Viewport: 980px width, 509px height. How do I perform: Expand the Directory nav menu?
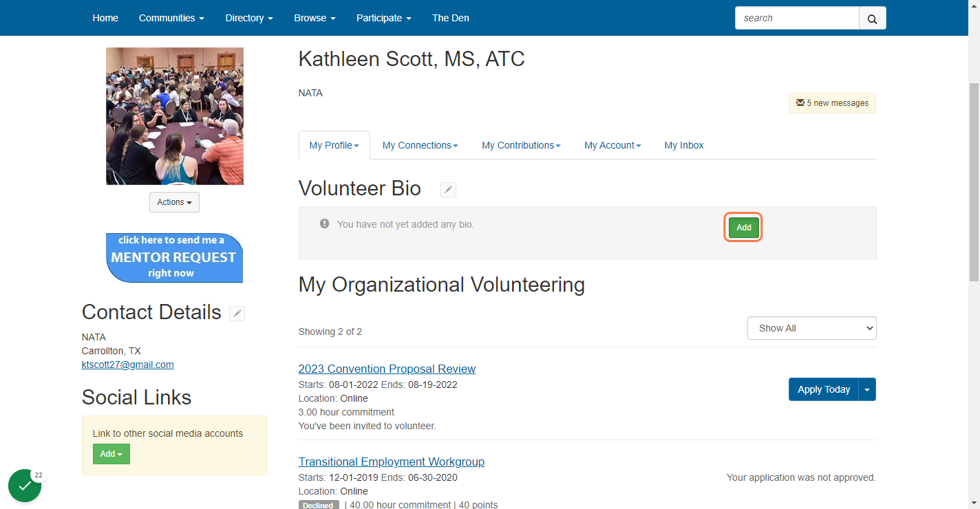tap(249, 18)
